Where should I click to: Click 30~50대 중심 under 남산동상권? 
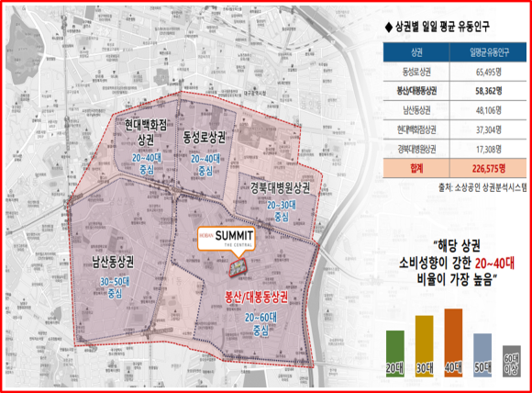[115, 287]
